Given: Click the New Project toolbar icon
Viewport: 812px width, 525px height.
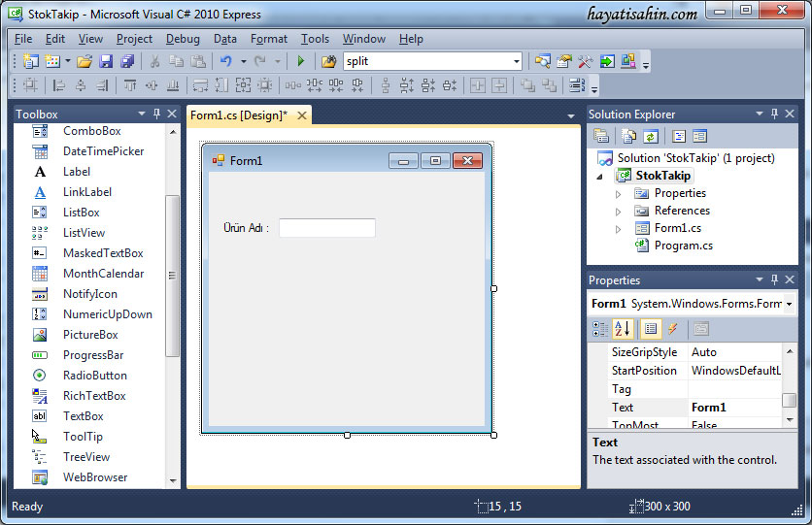Looking at the screenshot, I should [x=30, y=61].
